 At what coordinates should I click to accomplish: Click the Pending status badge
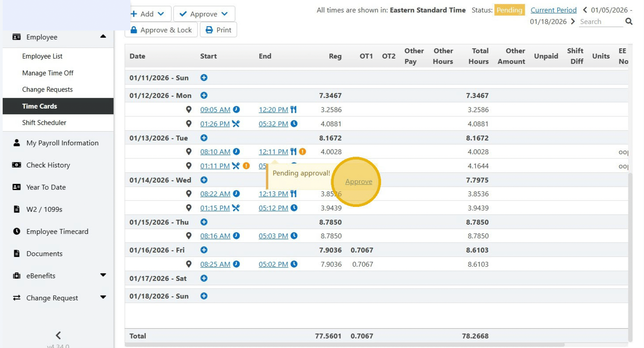tap(509, 10)
